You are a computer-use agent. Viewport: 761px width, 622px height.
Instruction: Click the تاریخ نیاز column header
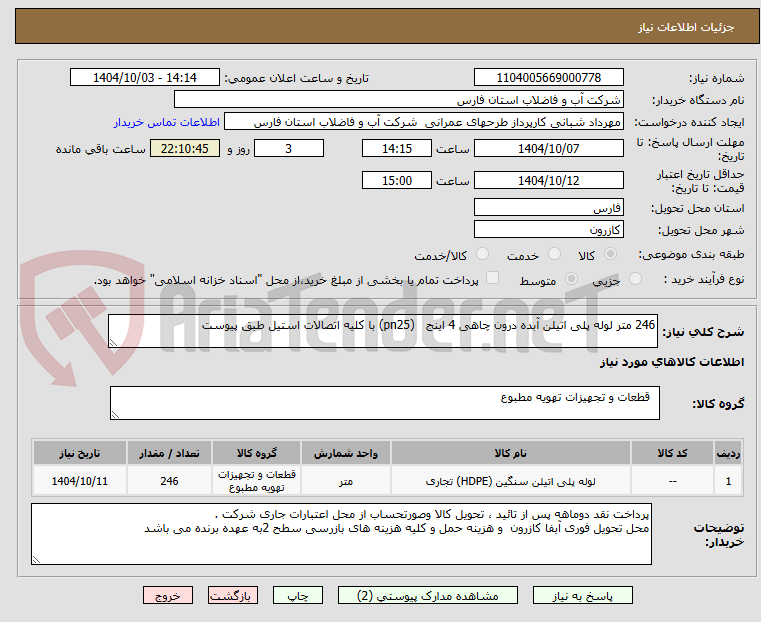coord(80,453)
